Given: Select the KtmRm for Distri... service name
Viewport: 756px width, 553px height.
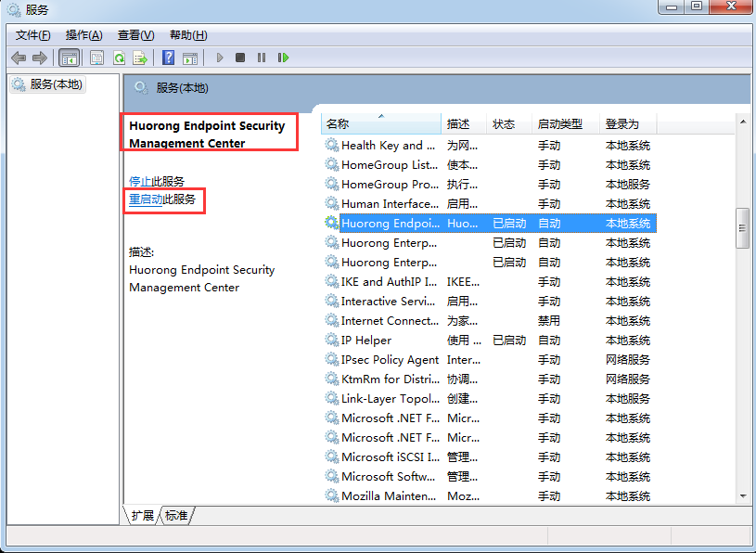Looking at the screenshot, I should tap(390, 379).
